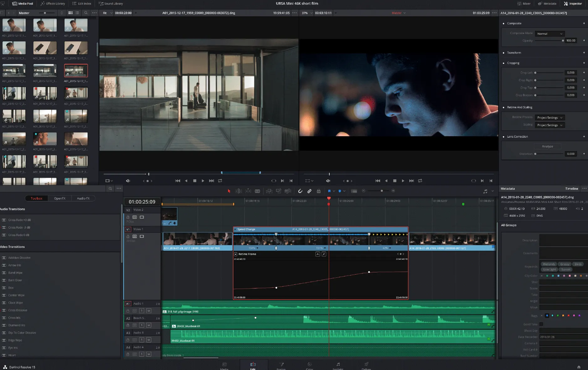
Task: Go to the Deliver page
Action: point(366,366)
